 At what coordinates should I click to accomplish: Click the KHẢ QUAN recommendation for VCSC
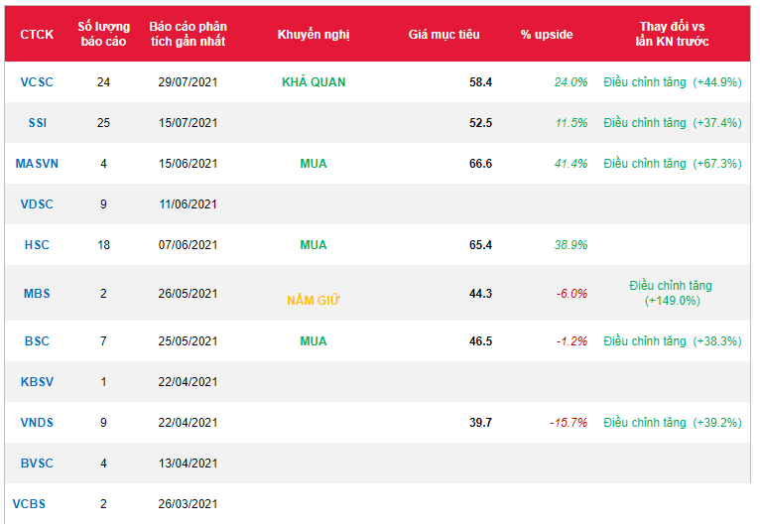(x=314, y=82)
